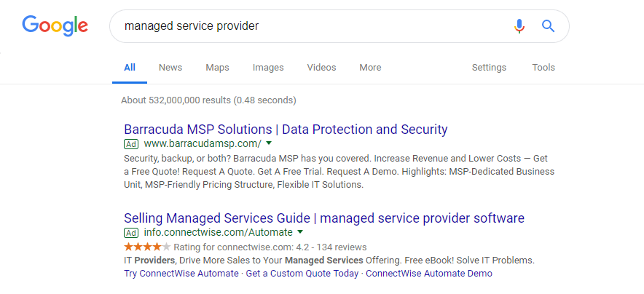Click the microphone voice search icon

pyautogui.click(x=519, y=26)
